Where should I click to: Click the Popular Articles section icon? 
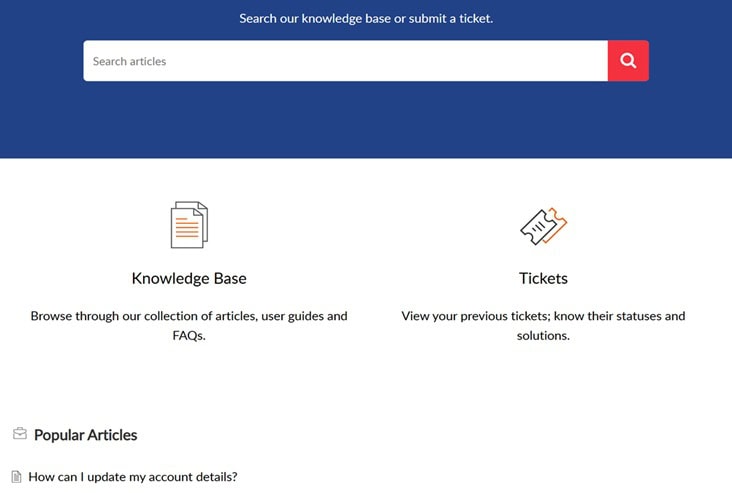[20, 434]
